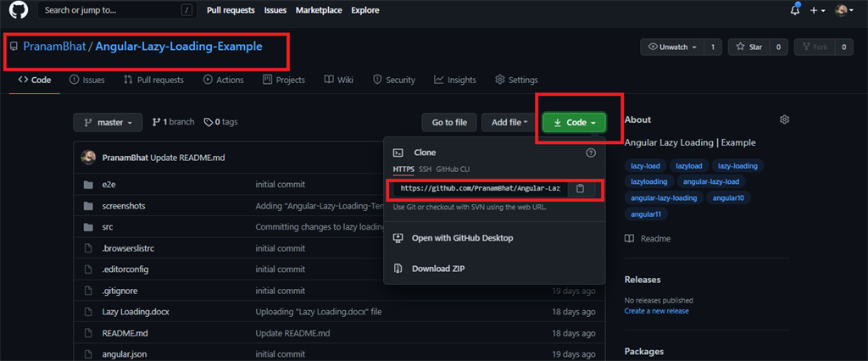Open Issues in the top navigation

(275, 10)
